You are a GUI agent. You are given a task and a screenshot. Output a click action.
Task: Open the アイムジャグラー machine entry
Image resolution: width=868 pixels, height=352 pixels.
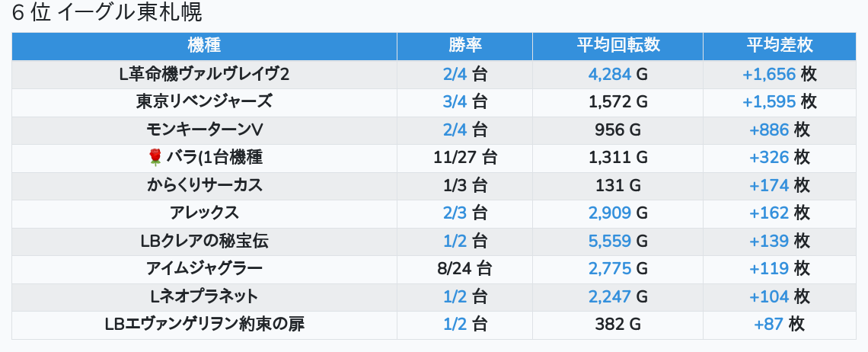click(x=204, y=268)
